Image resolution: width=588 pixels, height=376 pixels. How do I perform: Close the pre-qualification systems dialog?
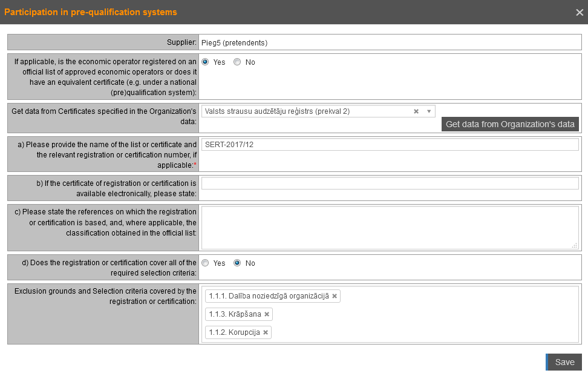tap(579, 12)
